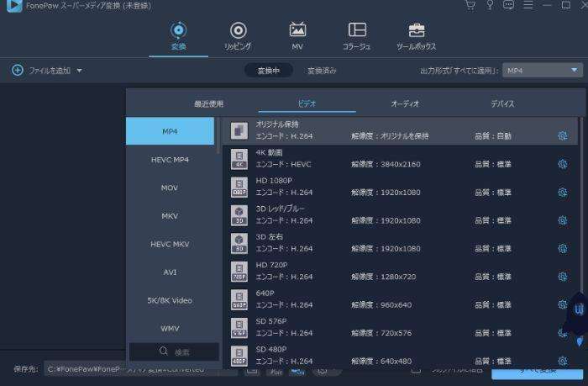Select the 960x640 resolution text
Screen dimensions: 588x386
tap(396, 305)
